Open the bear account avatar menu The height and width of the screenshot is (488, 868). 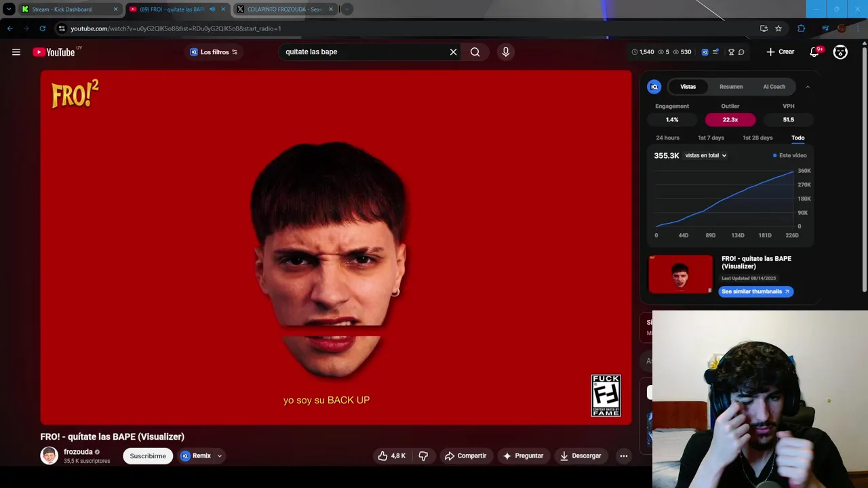(x=840, y=52)
